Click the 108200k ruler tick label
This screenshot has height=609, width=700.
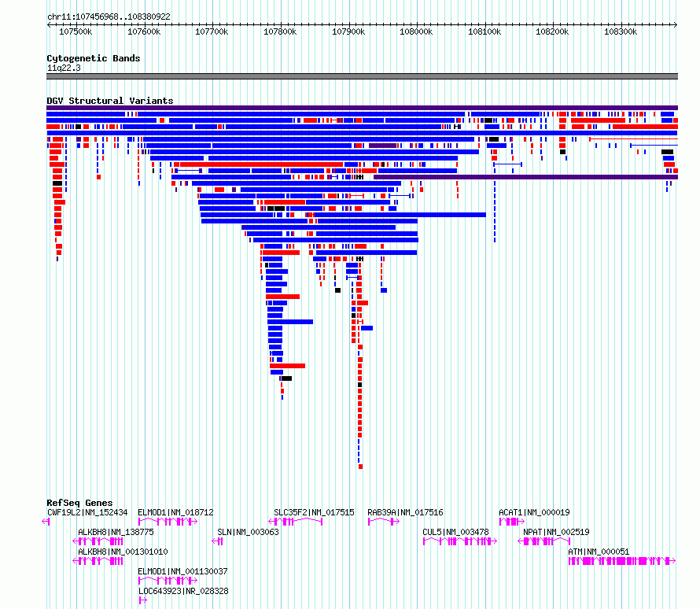[552, 31]
